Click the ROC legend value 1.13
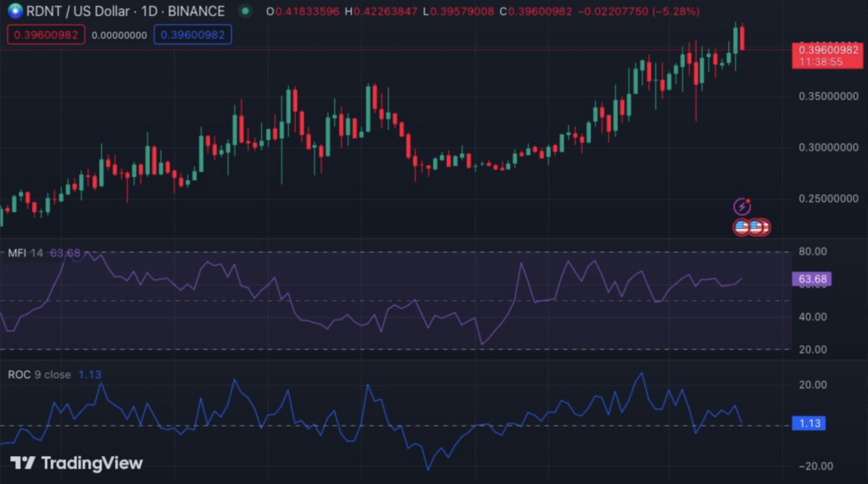This screenshot has height=484, width=868. 90,375
